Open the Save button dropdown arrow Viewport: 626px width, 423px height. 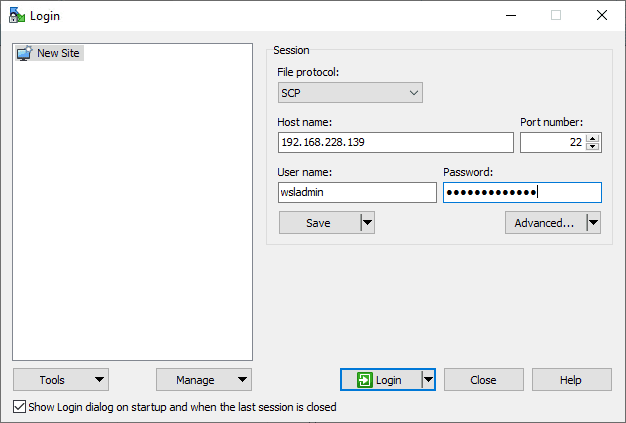(368, 223)
